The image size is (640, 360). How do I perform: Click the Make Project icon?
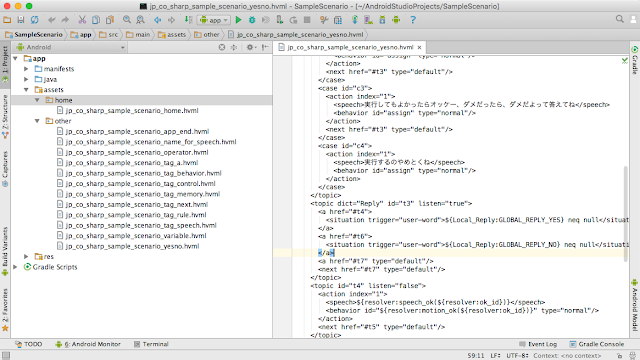(188, 20)
